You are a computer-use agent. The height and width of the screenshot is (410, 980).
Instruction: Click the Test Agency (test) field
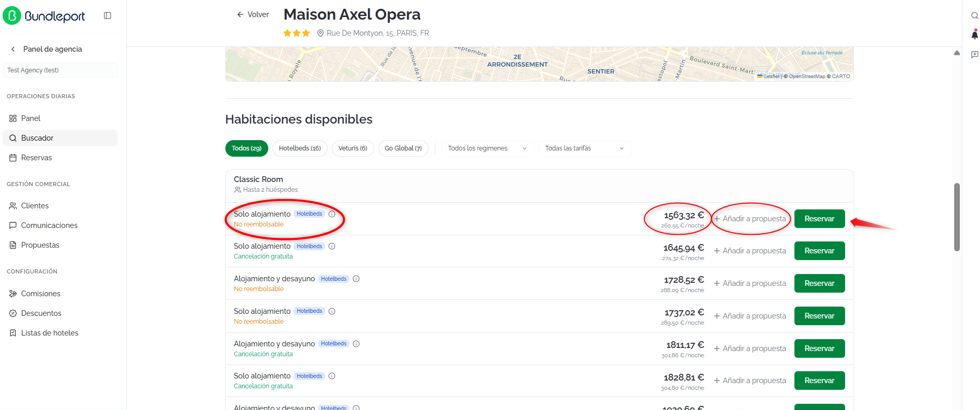[x=60, y=70]
